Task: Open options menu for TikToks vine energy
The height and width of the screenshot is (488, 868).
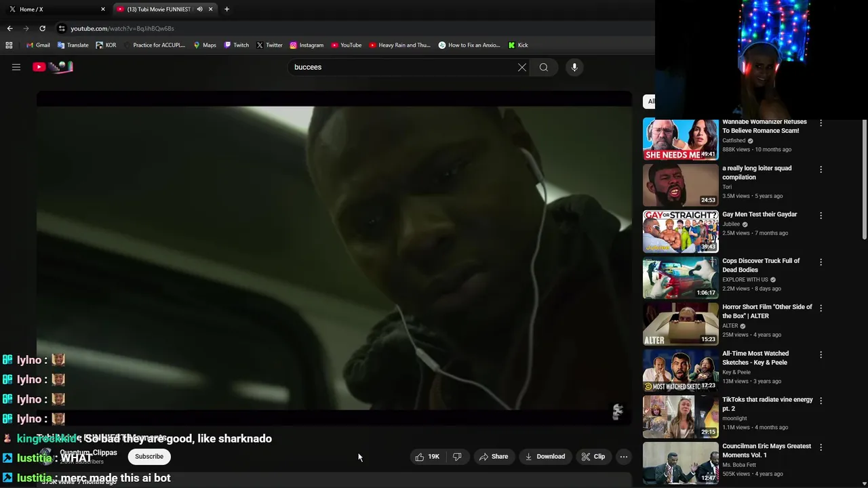Action: (x=821, y=401)
